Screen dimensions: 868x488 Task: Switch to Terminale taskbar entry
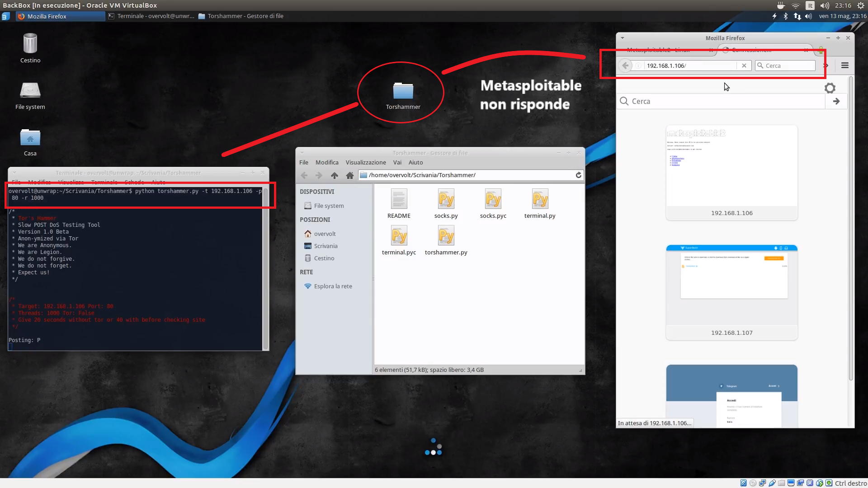(151, 16)
